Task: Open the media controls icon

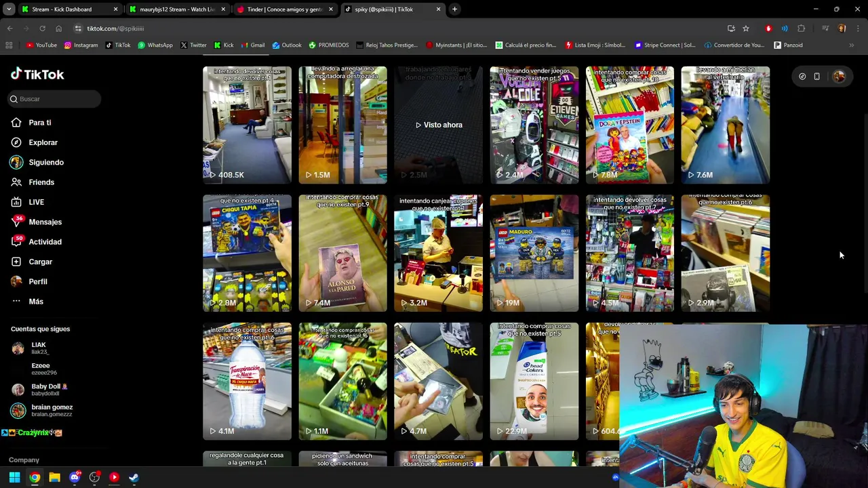Action: (x=825, y=28)
